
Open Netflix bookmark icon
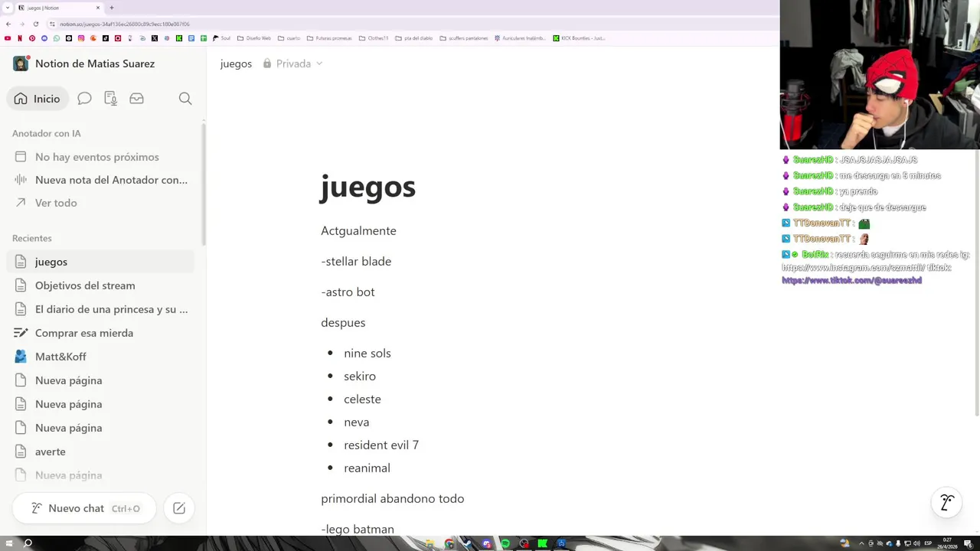tap(20, 38)
